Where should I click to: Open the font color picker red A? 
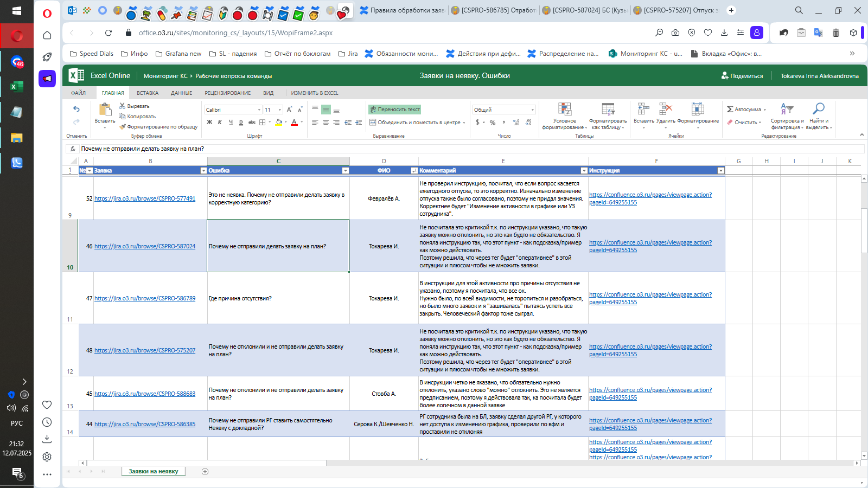click(x=294, y=123)
